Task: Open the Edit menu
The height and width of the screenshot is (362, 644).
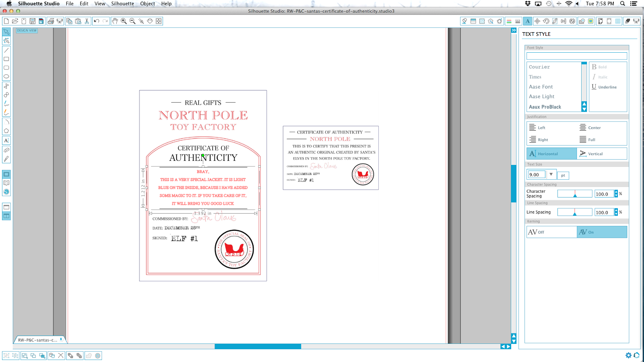Action: 84,4
